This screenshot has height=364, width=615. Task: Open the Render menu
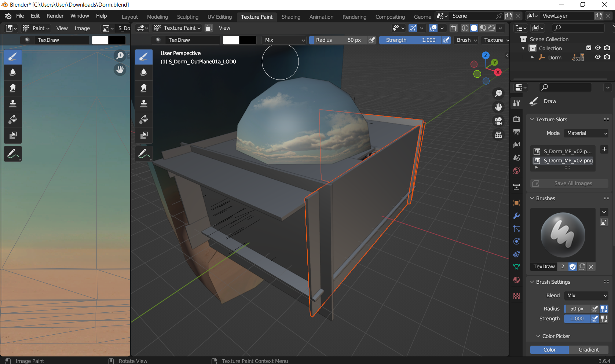click(55, 16)
